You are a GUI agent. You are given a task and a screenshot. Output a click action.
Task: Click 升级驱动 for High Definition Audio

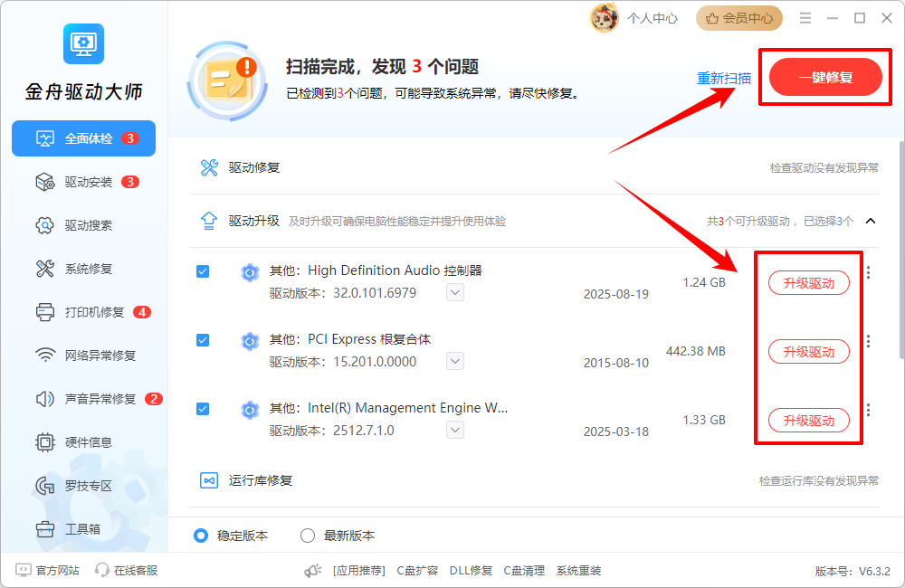coord(808,283)
